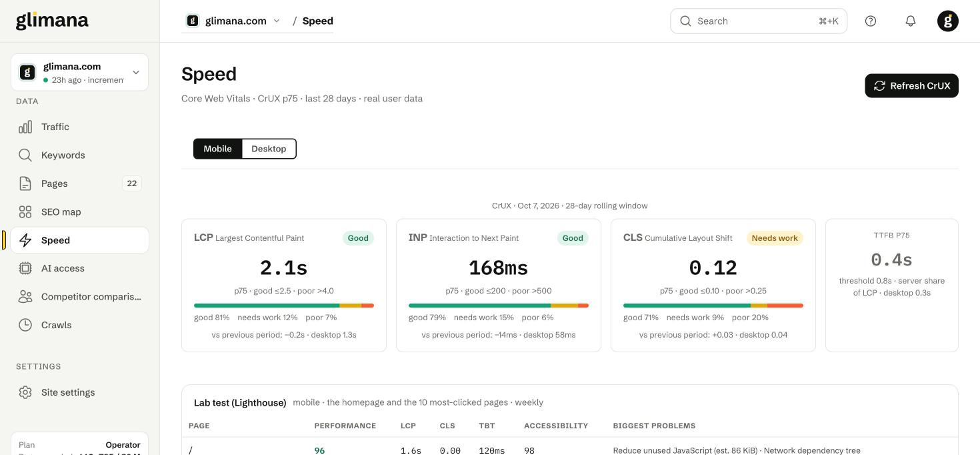Open the glimana.com breadcrumb dropdown
The image size is (980, 455).
233,21
